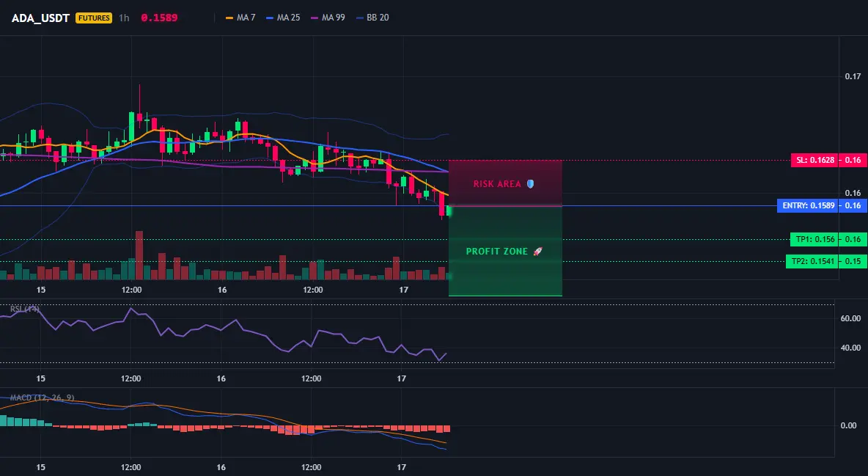Click date 17 on the RSI panel axis
Screen dimensions: 868x476
(x=401, y=378)
